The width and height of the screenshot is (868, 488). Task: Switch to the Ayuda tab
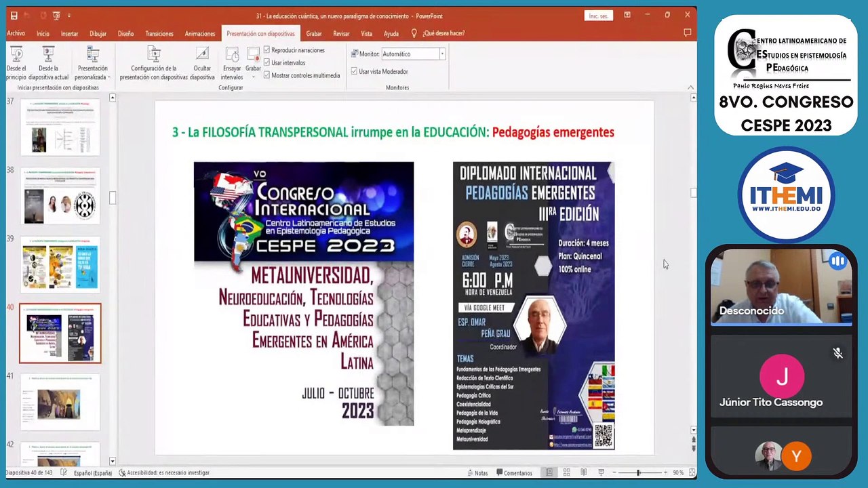coord(391,33)
